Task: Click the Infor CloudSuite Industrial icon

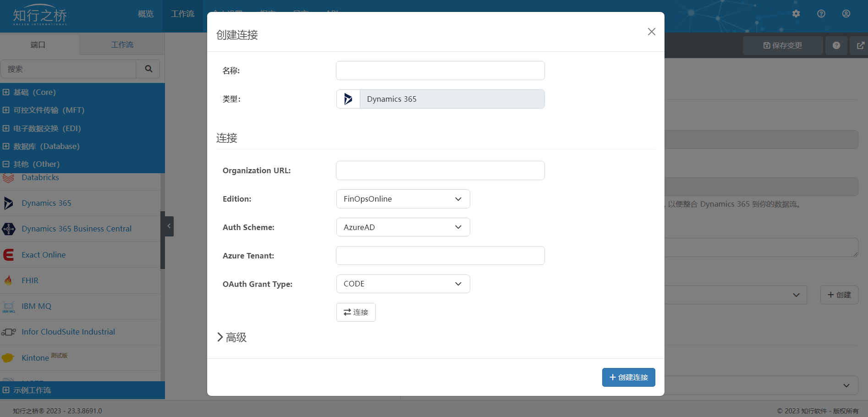Action: (x=8, y=332)
